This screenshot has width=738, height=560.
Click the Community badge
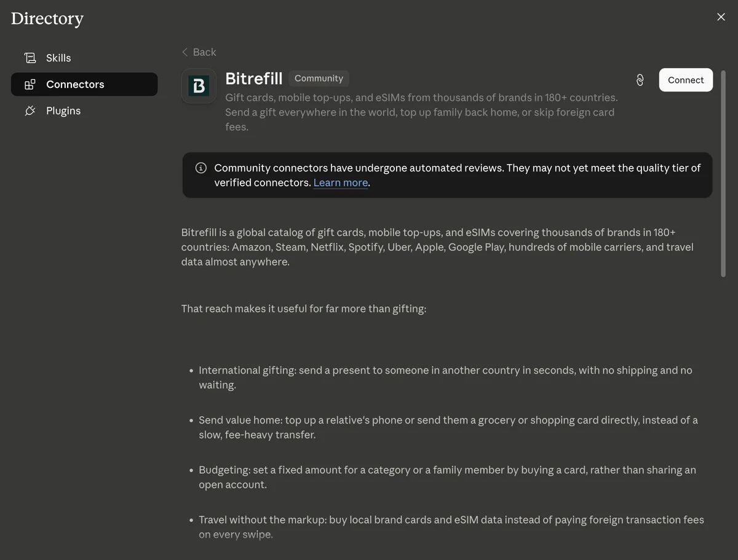coord(319,78)
